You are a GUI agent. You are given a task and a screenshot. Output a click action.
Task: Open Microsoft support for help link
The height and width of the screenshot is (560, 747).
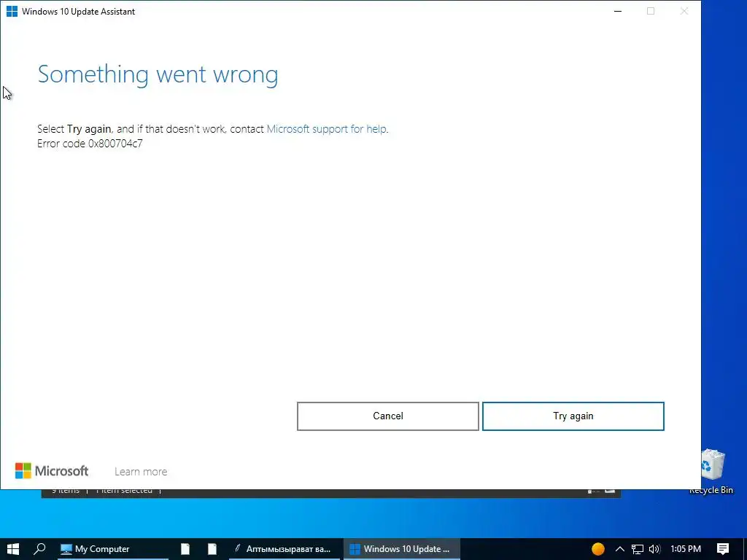point(326,128)
